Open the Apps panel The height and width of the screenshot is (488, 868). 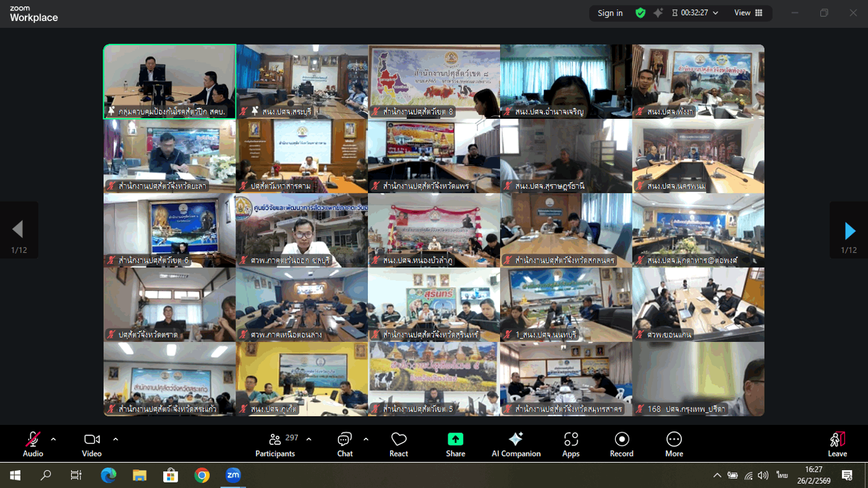pyautogui.click(x=571, y=444)
